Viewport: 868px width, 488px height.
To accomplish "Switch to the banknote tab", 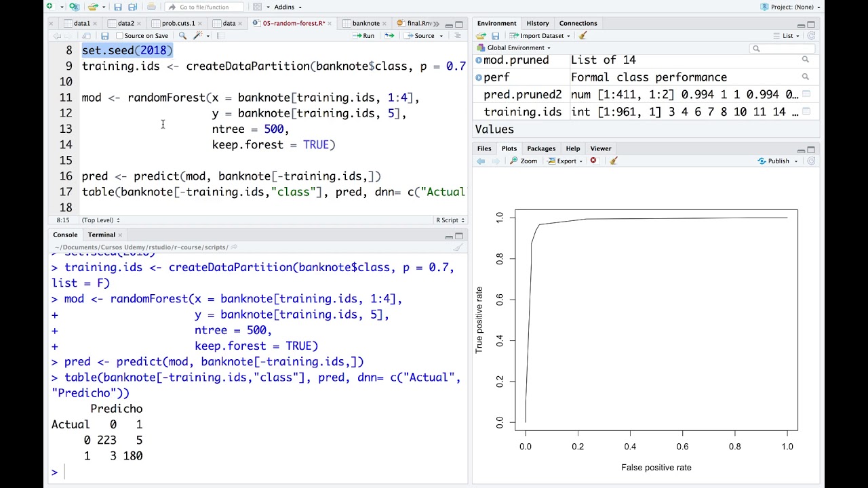I will click(x=366, y=23).
